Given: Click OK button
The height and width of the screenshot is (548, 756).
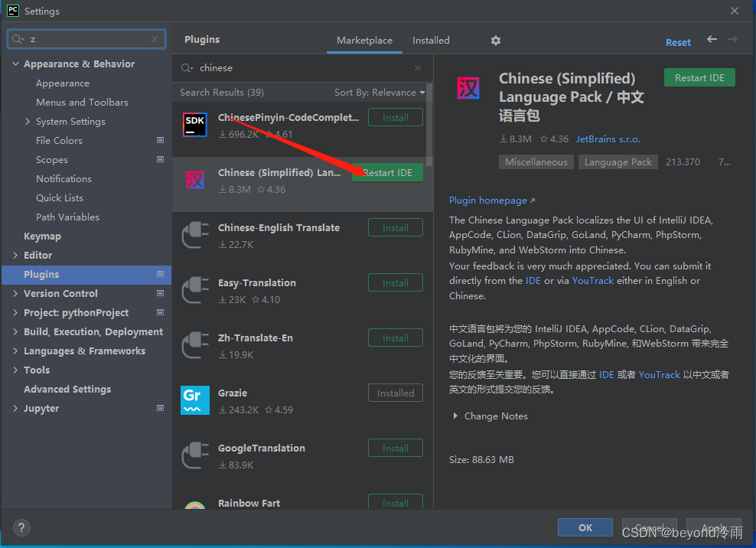Looking at the screenshot, I should point(585,528).
